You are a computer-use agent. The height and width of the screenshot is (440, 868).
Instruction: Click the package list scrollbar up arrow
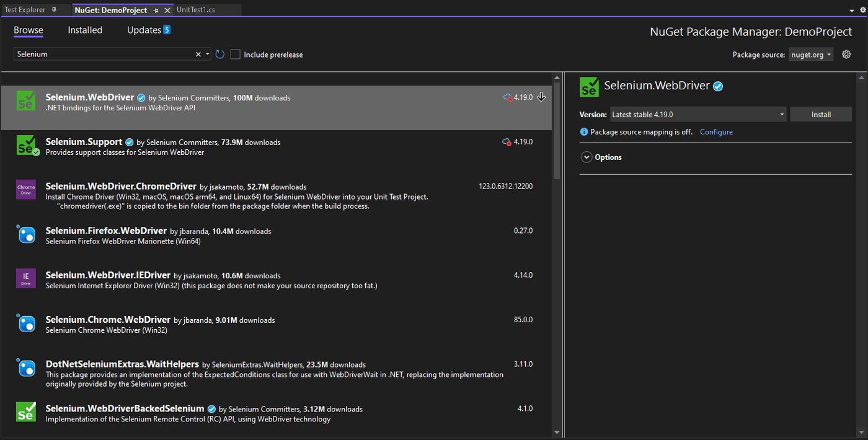pyautogui.click(x=556, y=78)
